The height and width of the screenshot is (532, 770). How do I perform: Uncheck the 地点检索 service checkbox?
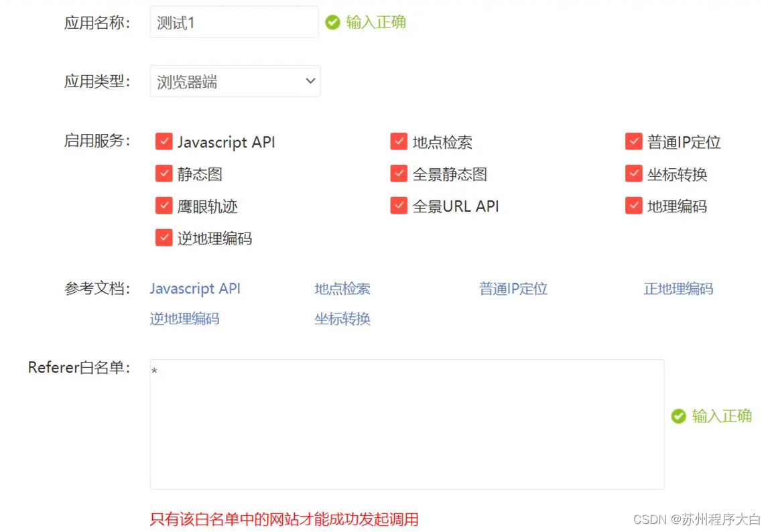click(x=399, y=141)
